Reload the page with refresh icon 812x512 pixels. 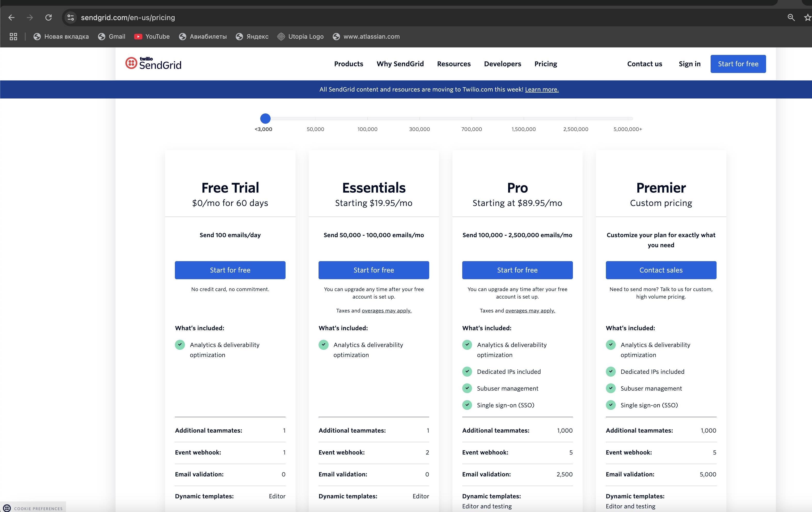[x=48, y=18]
